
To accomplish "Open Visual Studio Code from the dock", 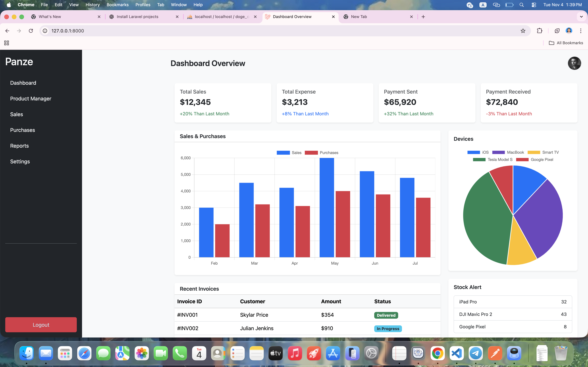I will coord(457,353).
